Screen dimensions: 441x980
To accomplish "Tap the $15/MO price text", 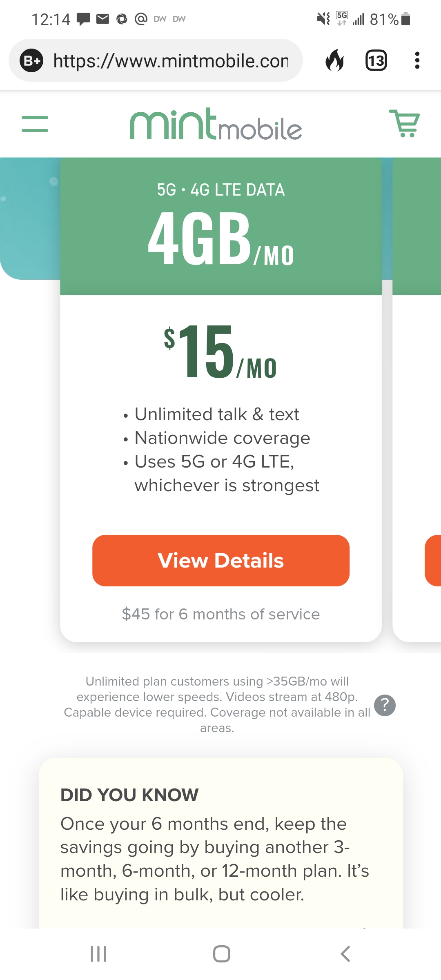I will (220, 352).
